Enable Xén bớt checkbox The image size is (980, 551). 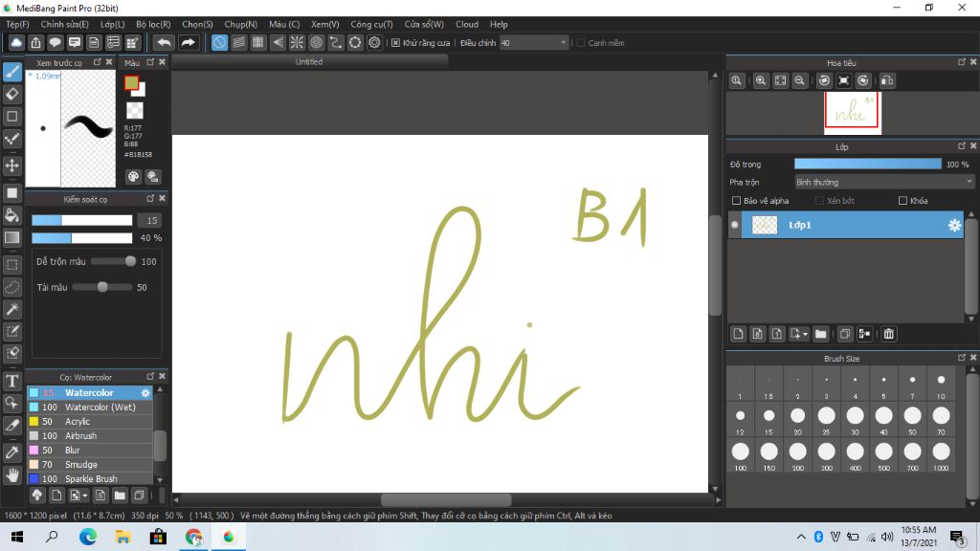819,201
